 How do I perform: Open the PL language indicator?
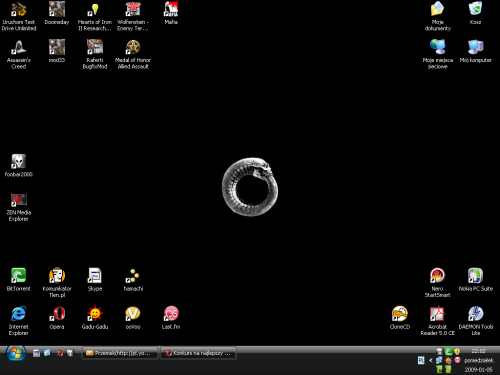click(x=421, y=360)
